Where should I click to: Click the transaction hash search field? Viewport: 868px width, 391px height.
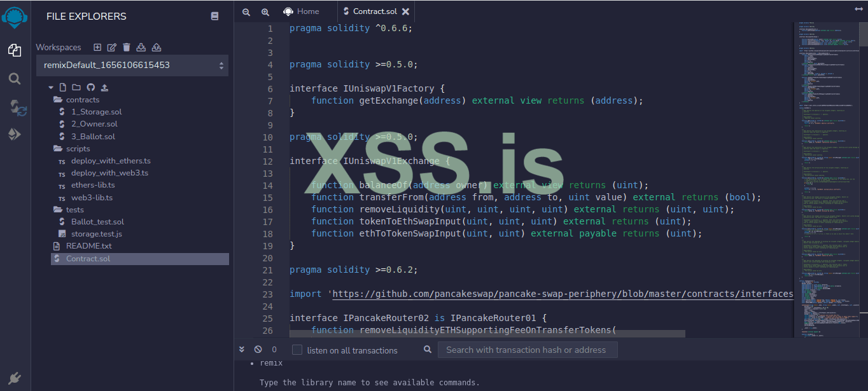[527, 349]
